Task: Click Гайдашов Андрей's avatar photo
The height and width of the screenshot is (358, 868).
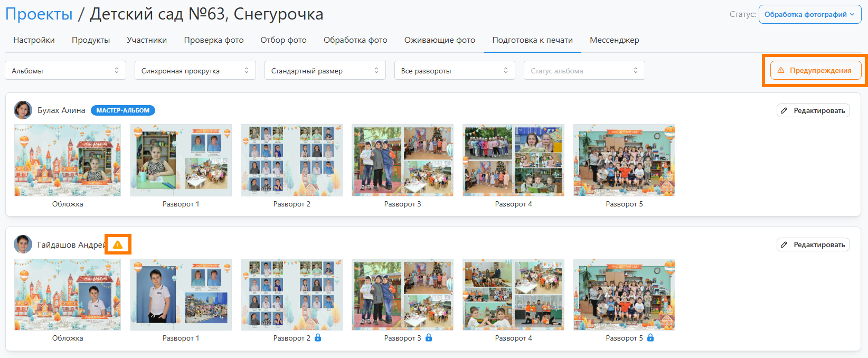Action: (23, 244)
